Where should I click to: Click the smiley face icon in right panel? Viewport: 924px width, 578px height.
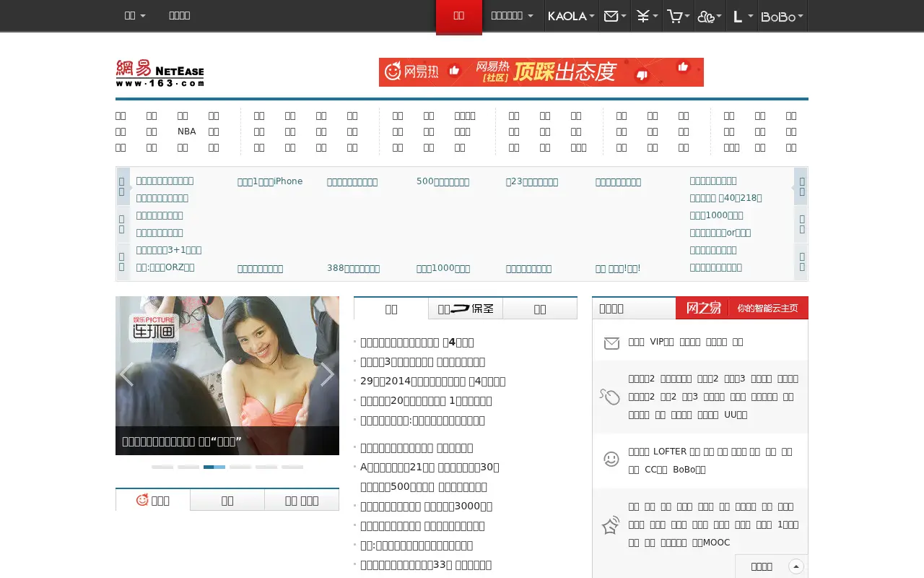pos(611,459)
